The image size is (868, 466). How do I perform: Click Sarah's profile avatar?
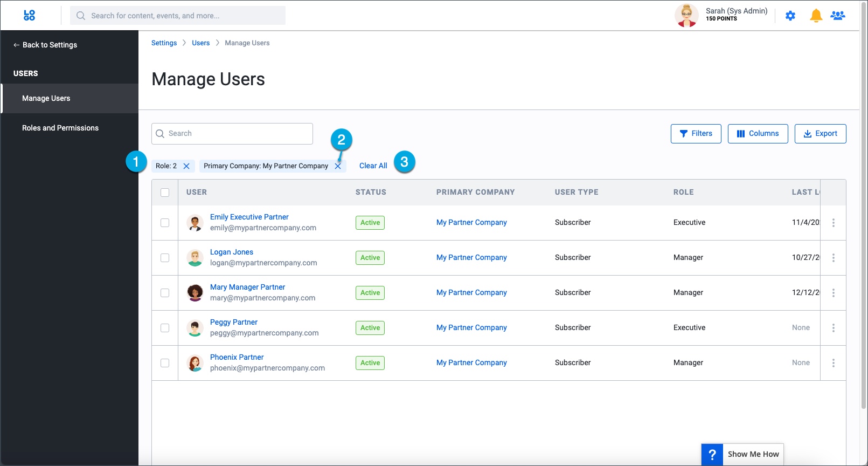686,15
